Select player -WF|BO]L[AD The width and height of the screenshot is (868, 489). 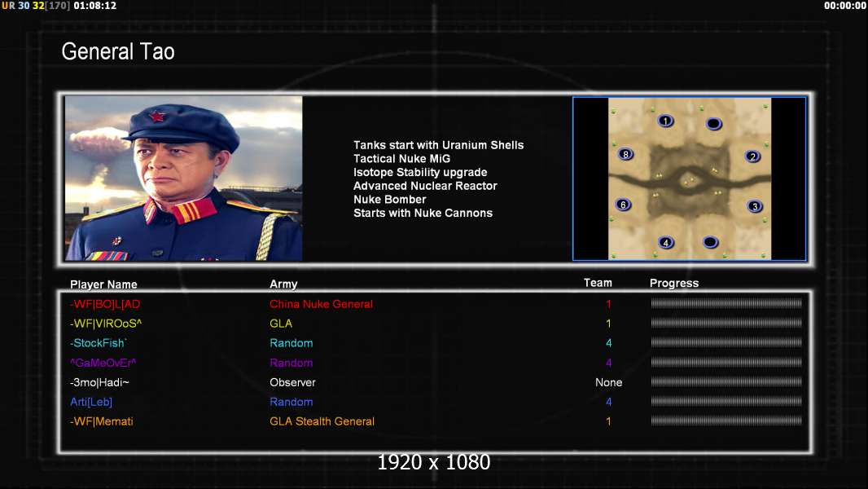point(105,304)
